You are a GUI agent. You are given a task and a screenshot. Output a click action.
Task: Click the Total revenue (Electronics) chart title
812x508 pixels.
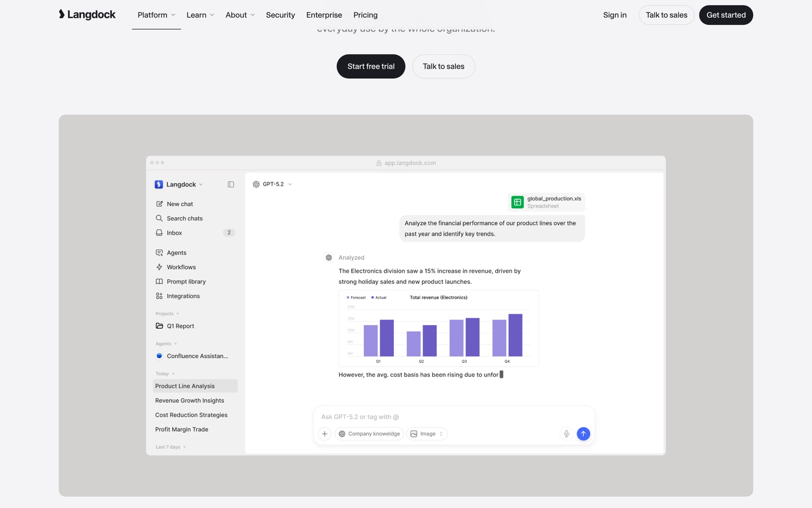click(438, 298)
